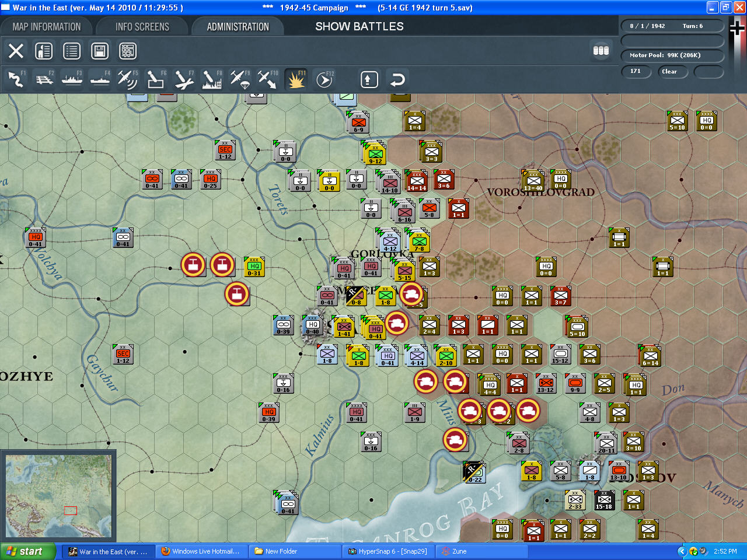Image resolution: width=747 pixels, height=560 pixels.
Task: Select the F6 bomb unit mode icon
Action: pyautogui.click(x=156, y=79)
